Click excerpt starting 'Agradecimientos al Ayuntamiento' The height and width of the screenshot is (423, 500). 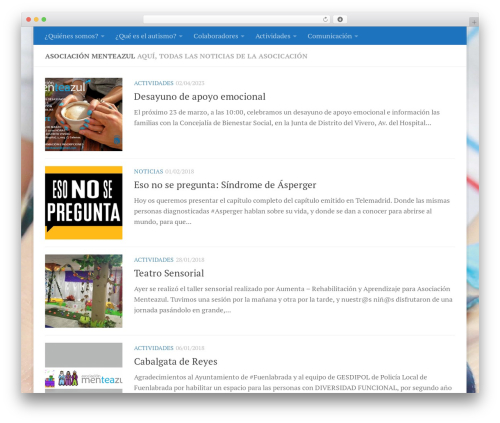293,382
